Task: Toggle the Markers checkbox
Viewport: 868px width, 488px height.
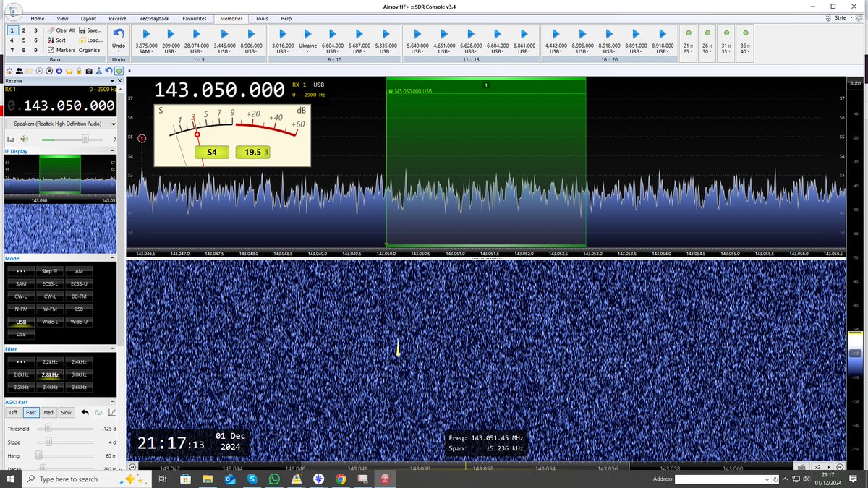Action: click(51, 50)
